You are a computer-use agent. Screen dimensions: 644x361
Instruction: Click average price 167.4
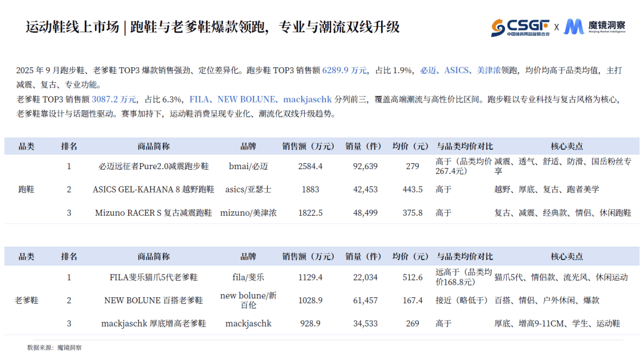[x=413, y=300]
